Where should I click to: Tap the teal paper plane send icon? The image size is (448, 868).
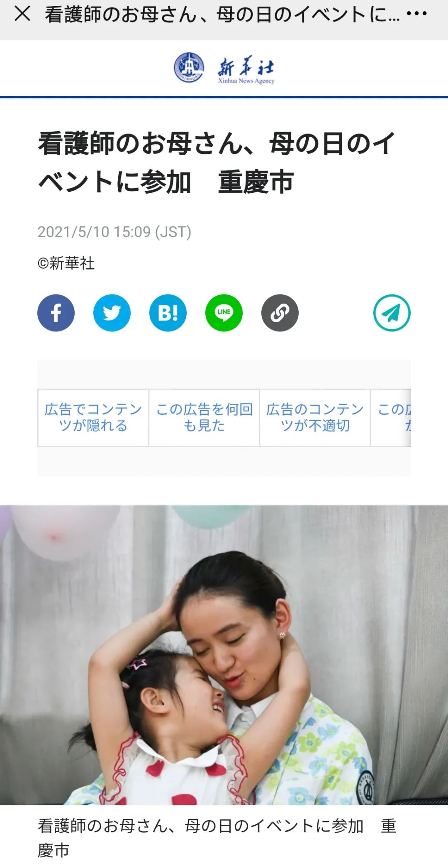(x=392, y=313)
